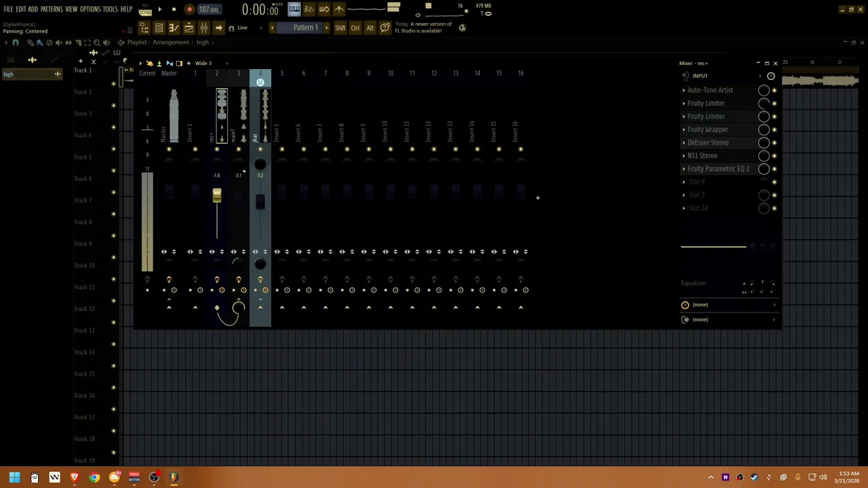Toggle Slot 8 on/off LED

774,182
